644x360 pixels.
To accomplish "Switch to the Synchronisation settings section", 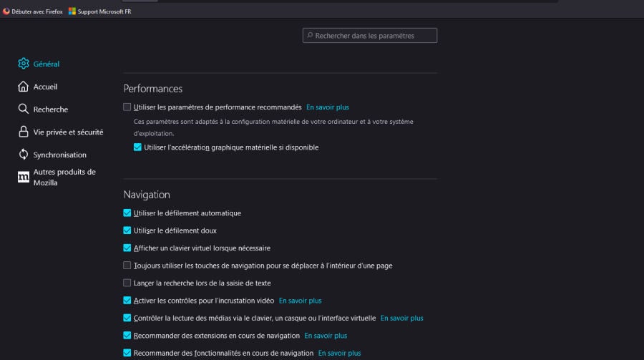I will coord(59,155).
